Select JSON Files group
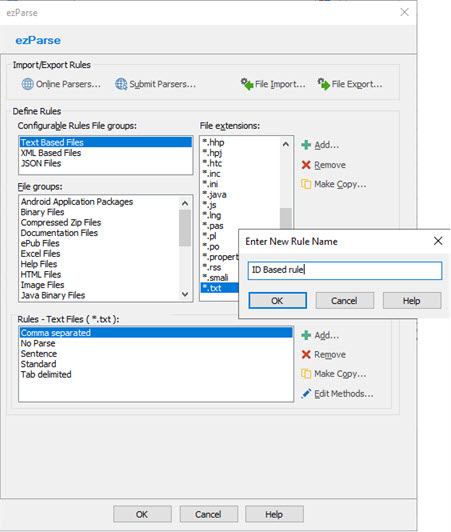Viewport: 451px width, 532px height. tap(106, 163)
